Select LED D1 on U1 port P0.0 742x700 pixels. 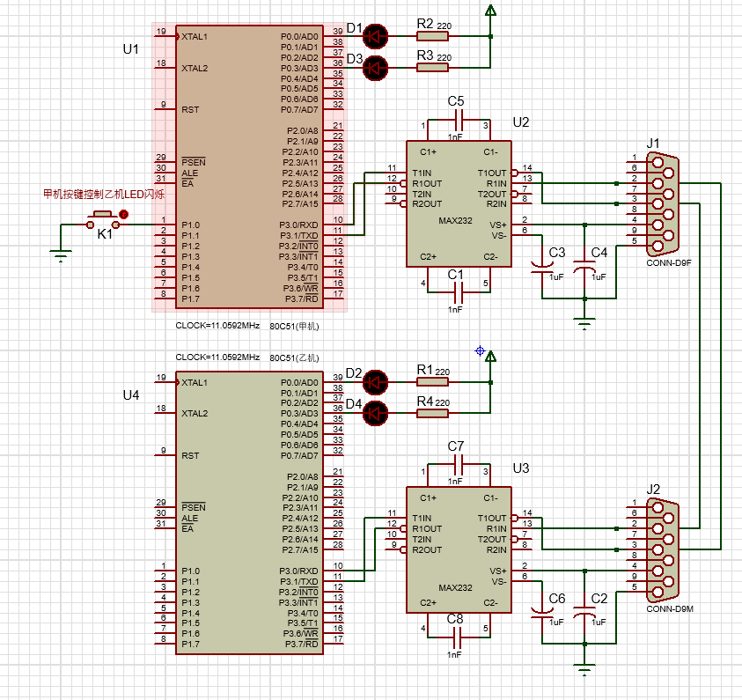375,36
